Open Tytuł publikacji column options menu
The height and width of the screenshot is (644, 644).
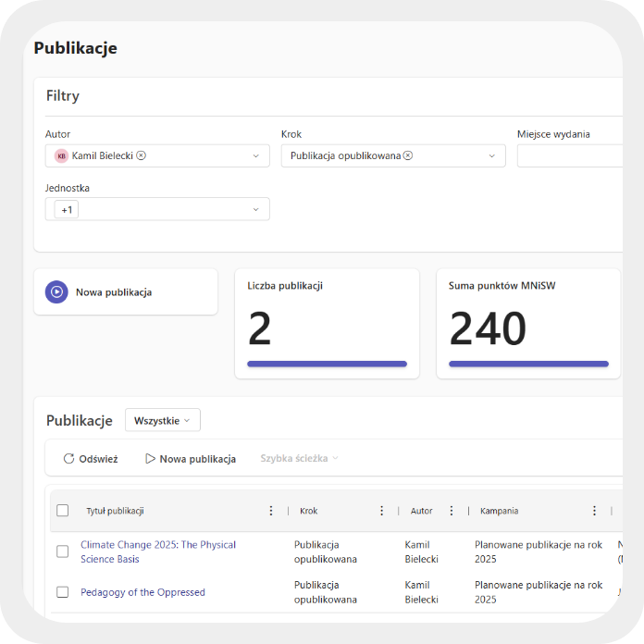click(x=271, y=511)
